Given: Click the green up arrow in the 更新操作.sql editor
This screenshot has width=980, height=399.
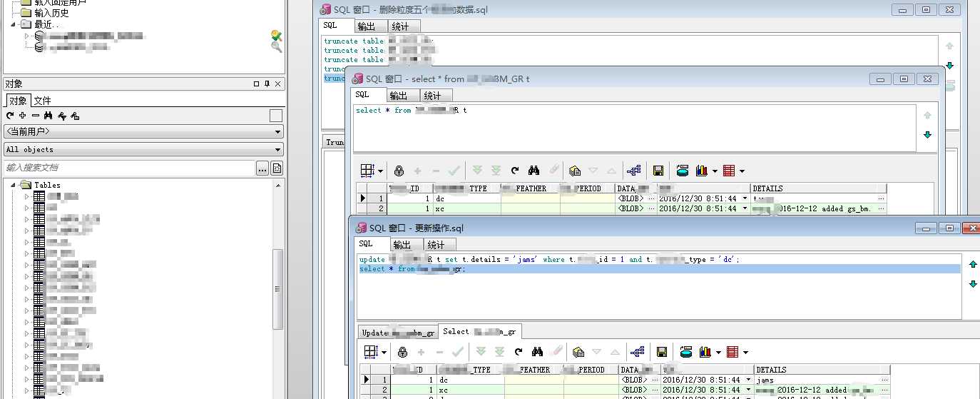Looking at the screenshot, I should coord(973,265).
